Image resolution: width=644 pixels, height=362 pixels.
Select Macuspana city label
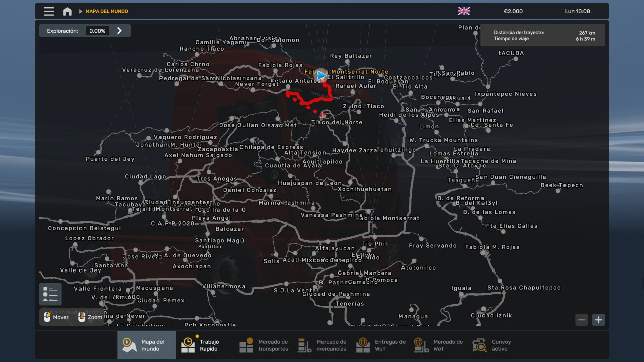pyautogui.click(x=154, y=288)
